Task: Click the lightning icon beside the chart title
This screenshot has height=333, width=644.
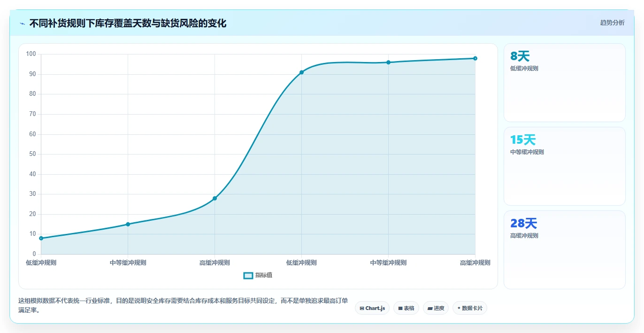Action: [x=22, y=23]
